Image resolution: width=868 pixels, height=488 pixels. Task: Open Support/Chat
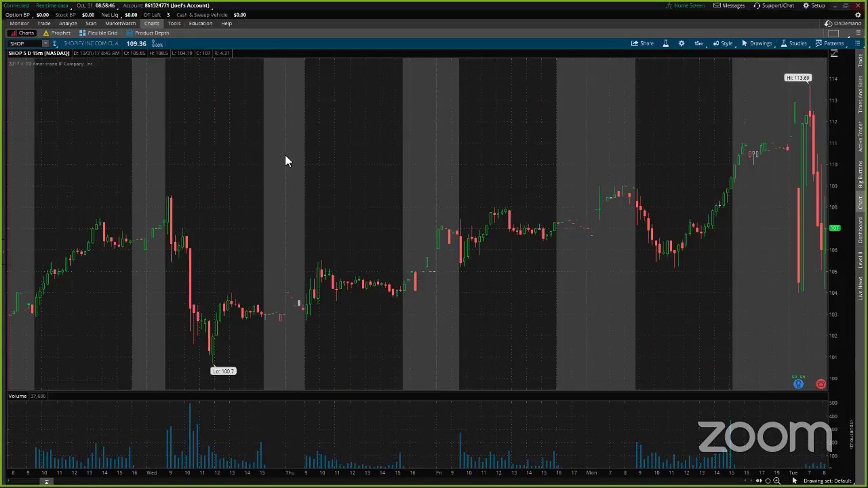[774, 5]
